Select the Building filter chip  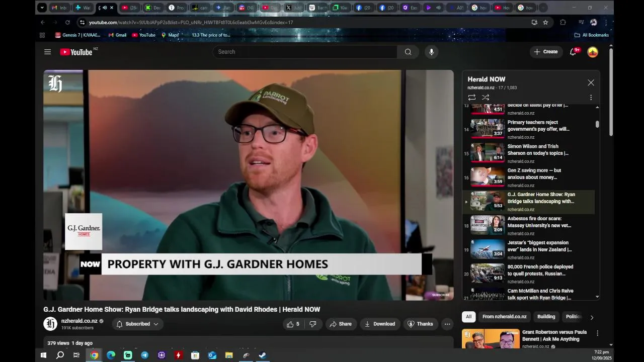tap(546, 317)
